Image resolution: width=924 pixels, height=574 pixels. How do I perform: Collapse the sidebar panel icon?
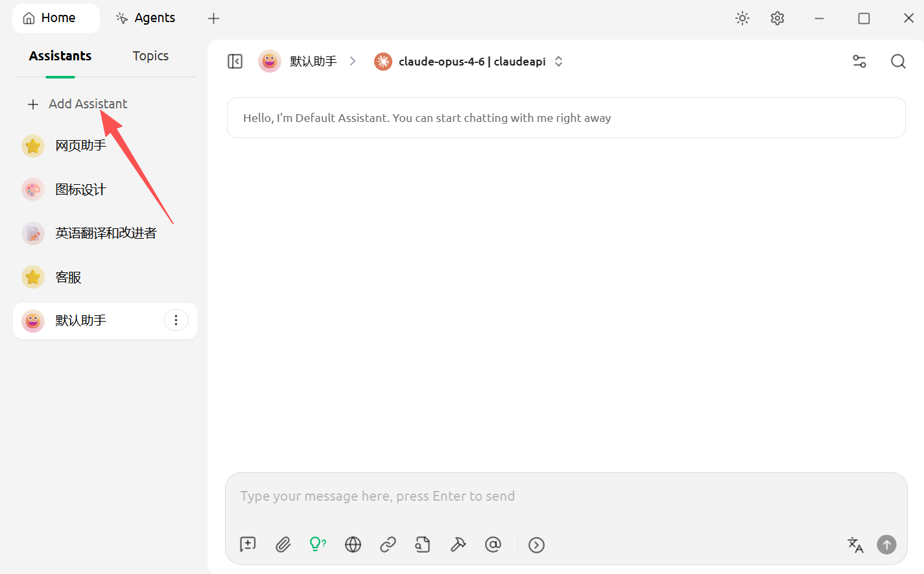(x=235, y=62)
